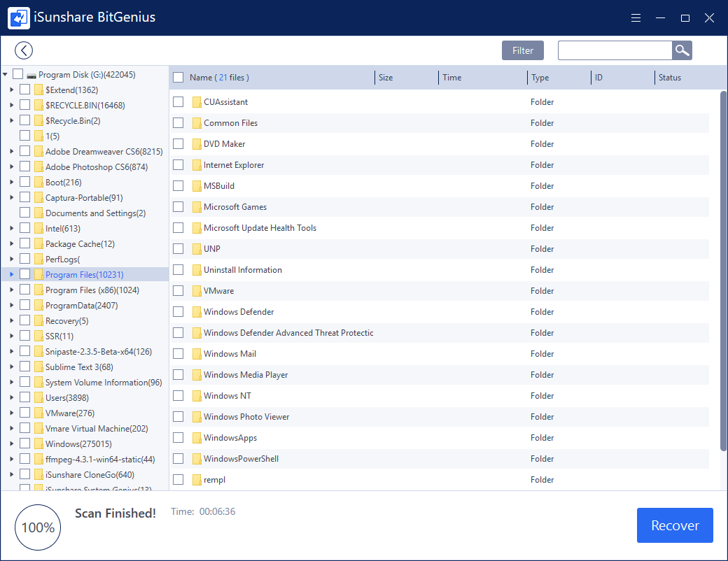Viewport: 728px width, 561px height.
Task: Expand the Captura-Portable tree node
Action: 12,197
